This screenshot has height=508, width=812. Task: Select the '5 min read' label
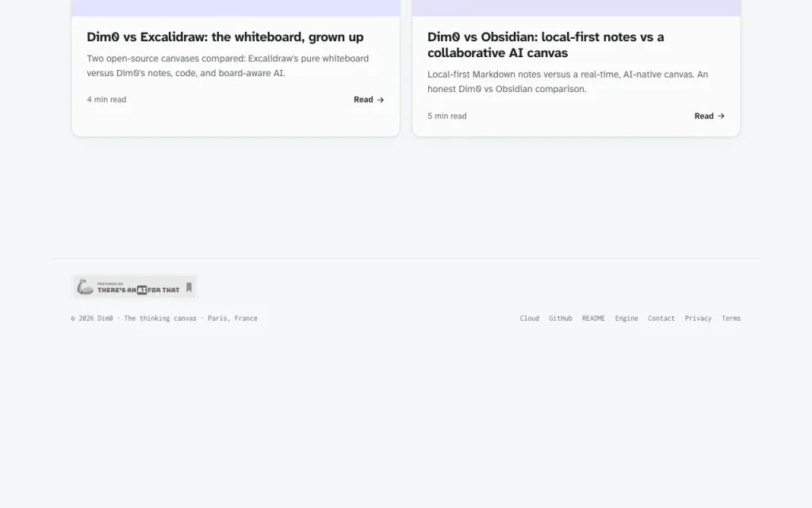447,116
